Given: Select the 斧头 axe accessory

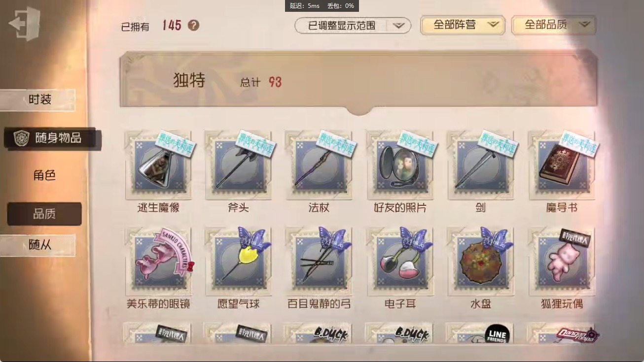Looking at the screenshot, I should pyautogui.click(x=239, y=165).
